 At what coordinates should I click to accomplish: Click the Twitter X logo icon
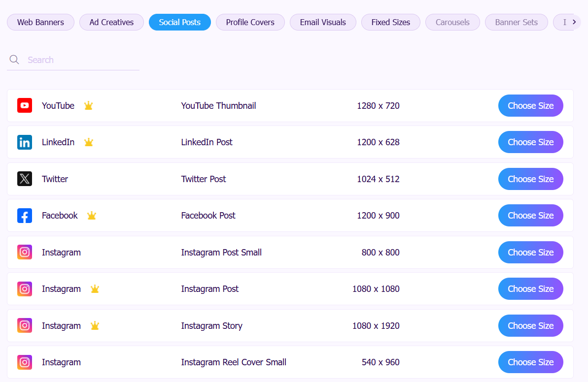pos(24,179)
